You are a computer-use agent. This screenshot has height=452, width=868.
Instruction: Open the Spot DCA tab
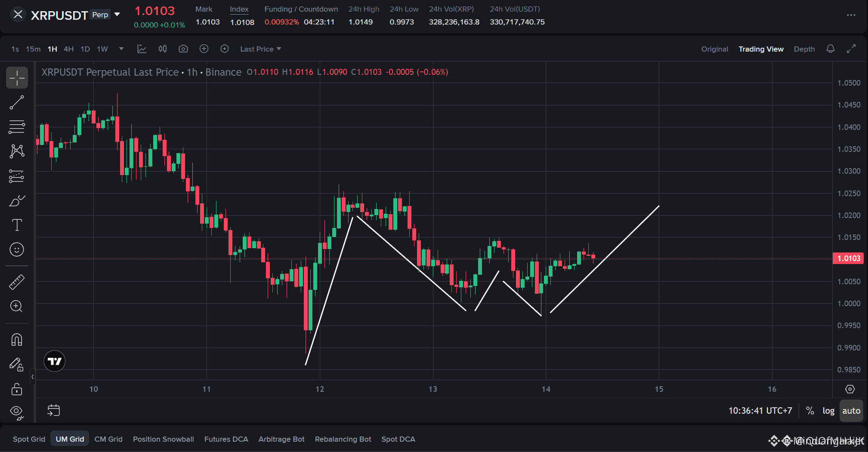click(398, 439)
